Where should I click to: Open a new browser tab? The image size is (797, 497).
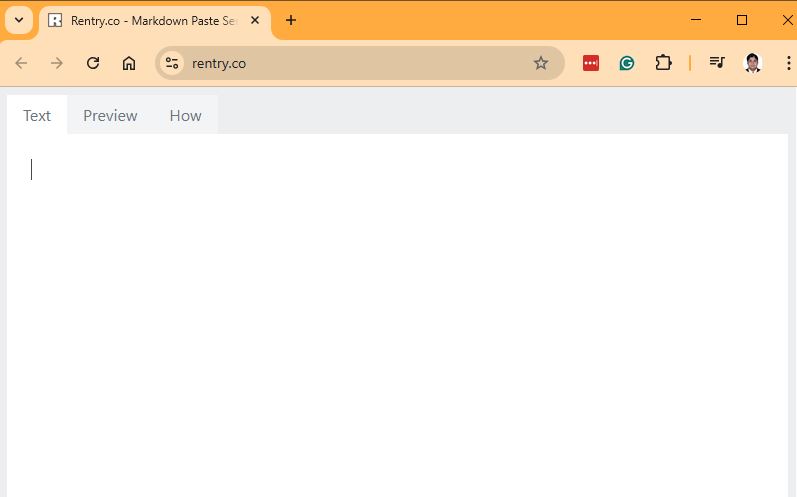click(291, 20)
